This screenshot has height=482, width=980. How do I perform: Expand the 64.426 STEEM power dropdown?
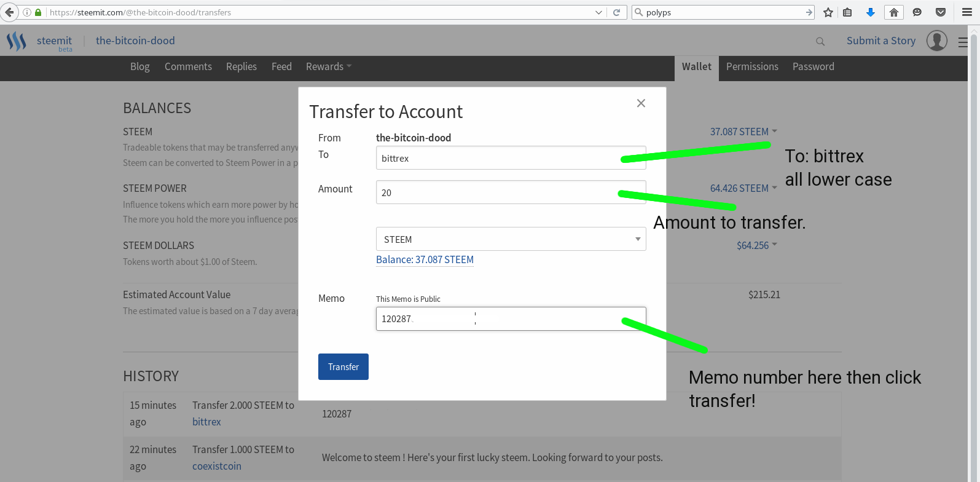[x=743, y=188]
